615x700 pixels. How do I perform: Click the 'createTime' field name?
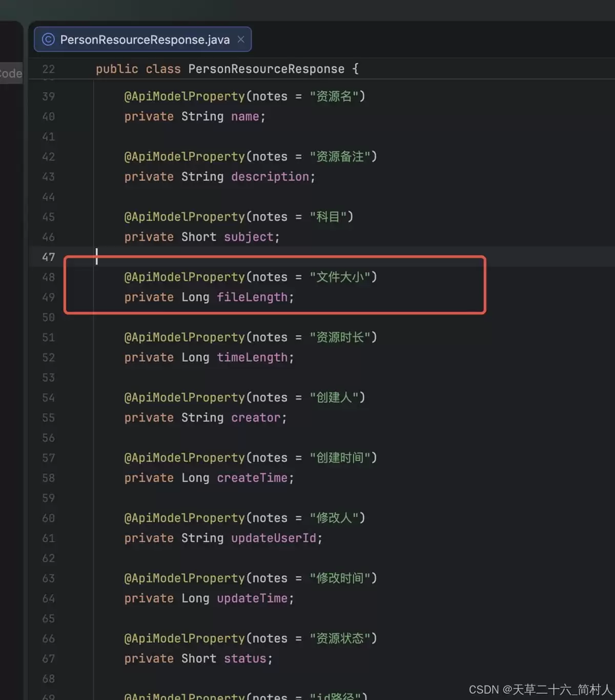click(x=252, y=478)
